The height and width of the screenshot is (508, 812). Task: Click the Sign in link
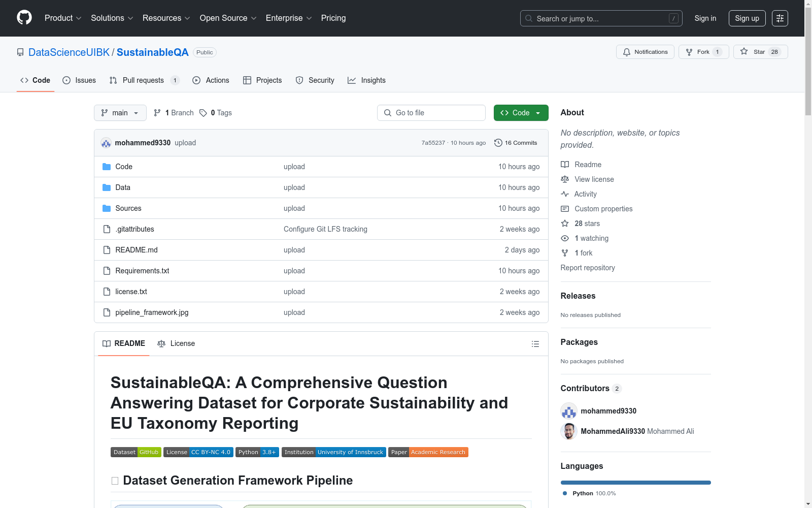(x=705, y=18)
